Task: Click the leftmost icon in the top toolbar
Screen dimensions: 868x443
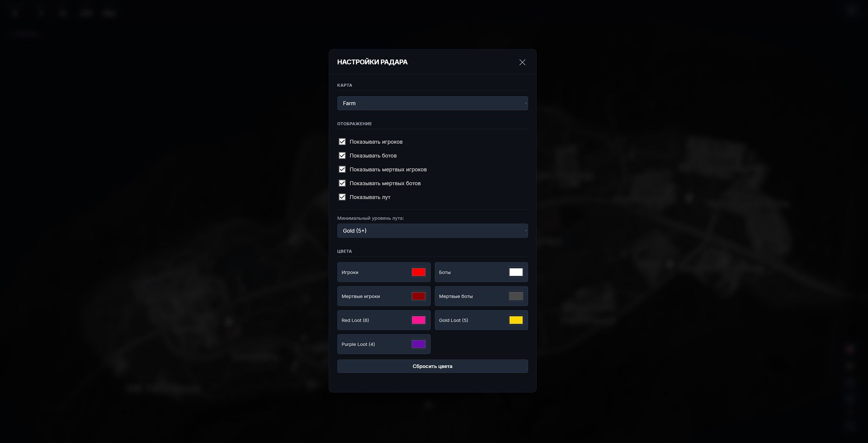Action: [x=15, y=13]
